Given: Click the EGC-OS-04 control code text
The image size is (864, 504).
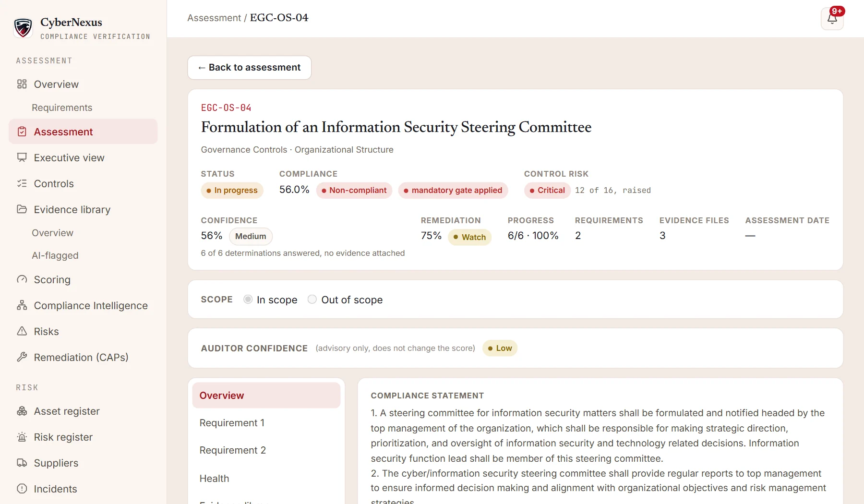Looking at the screenshot, I should pos(226,108).
